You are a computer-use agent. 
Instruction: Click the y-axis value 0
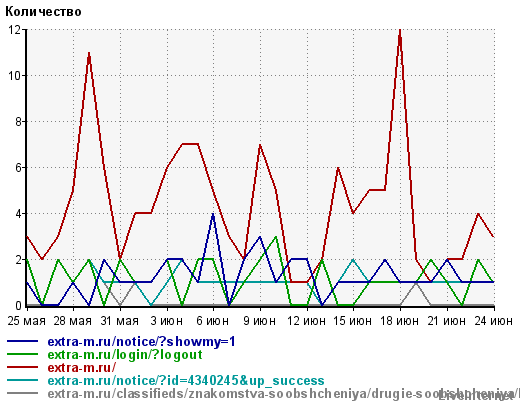[18, 306]
